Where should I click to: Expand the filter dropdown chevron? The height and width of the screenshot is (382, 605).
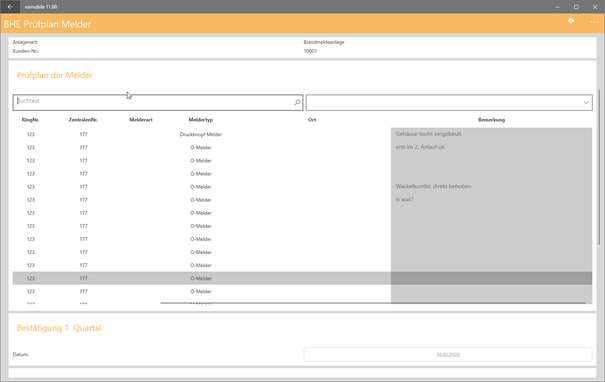586,103
